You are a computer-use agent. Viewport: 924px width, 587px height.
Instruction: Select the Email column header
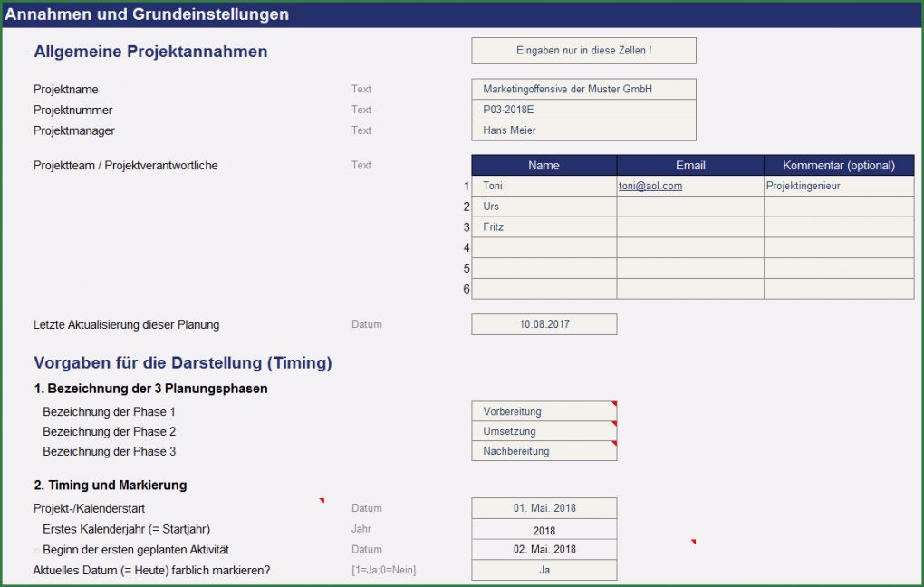point(690,166)
